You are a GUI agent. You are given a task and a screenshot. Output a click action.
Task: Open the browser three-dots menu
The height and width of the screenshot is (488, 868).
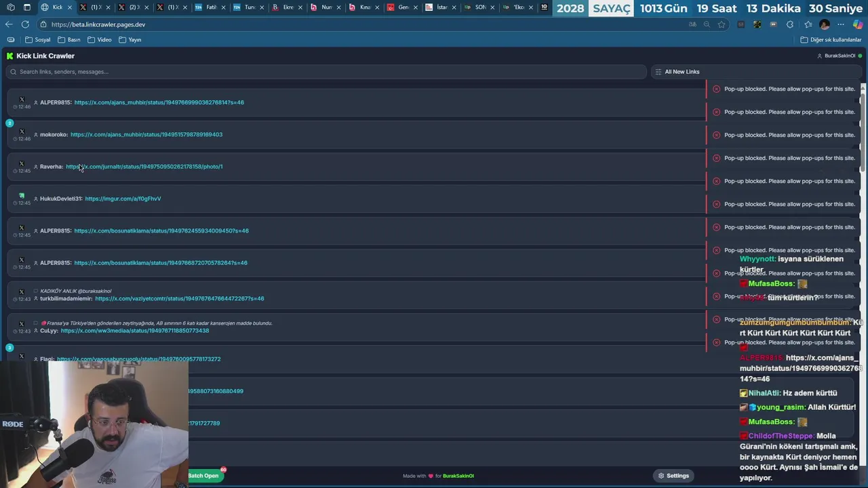(841, 24)
